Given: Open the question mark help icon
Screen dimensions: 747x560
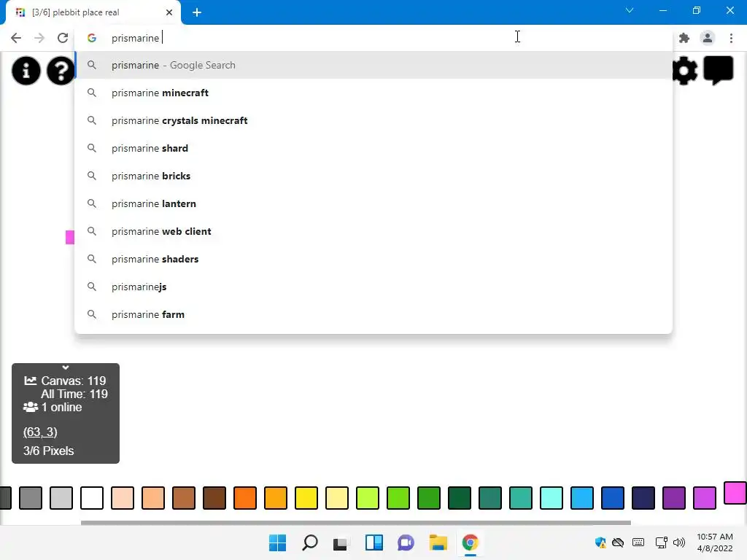Looking at the screenshot, I should [61, 71].
